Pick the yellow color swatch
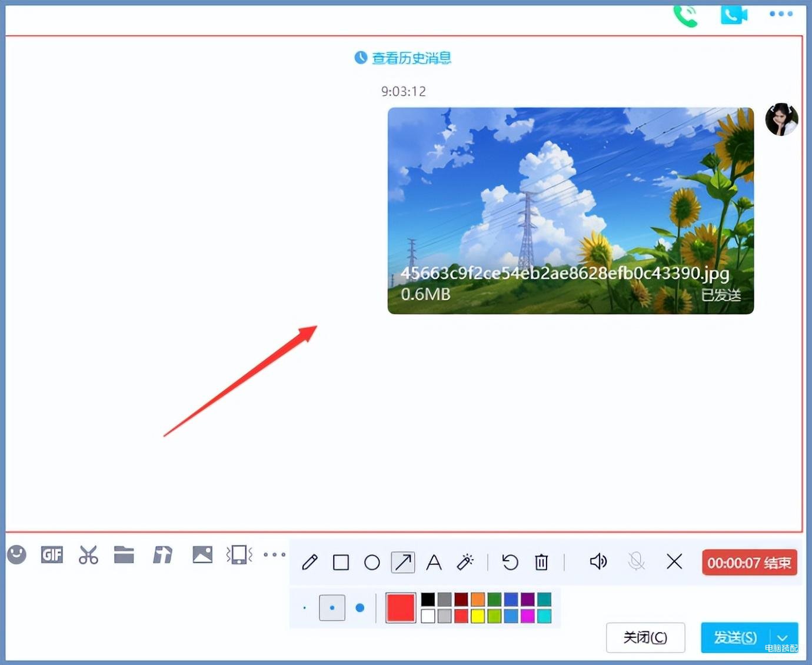 pos(478,616)
